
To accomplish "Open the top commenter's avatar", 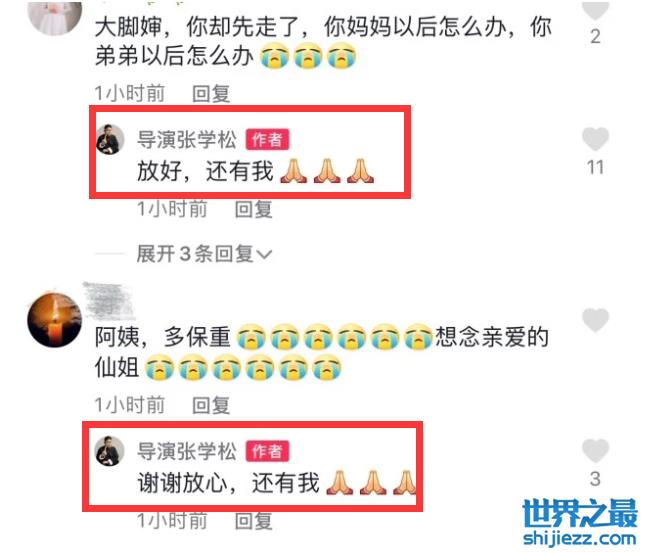I will click(x=54, y=17).
